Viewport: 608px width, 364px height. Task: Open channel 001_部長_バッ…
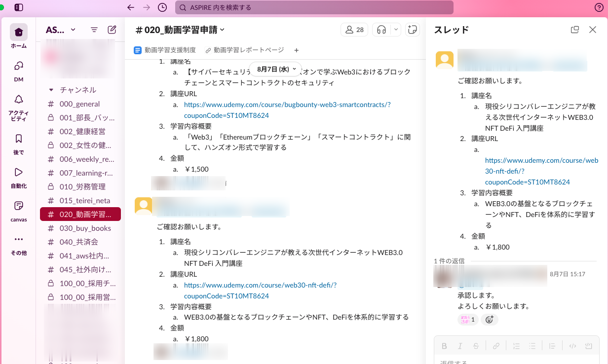(80, 118)
